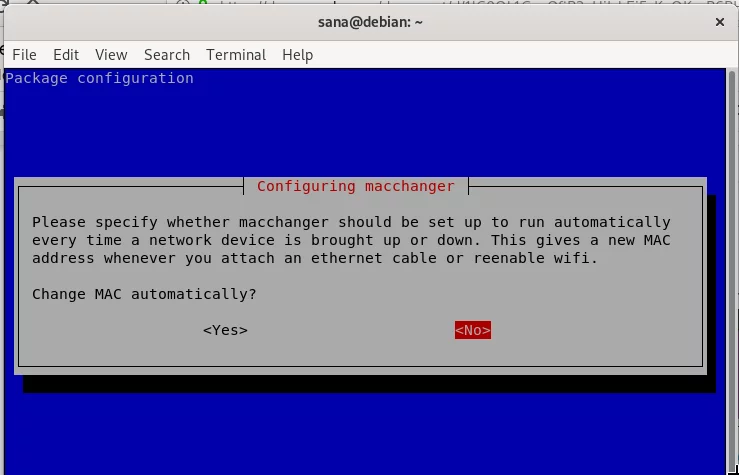
Task: Open the Terminal menu
Action: 236,55
